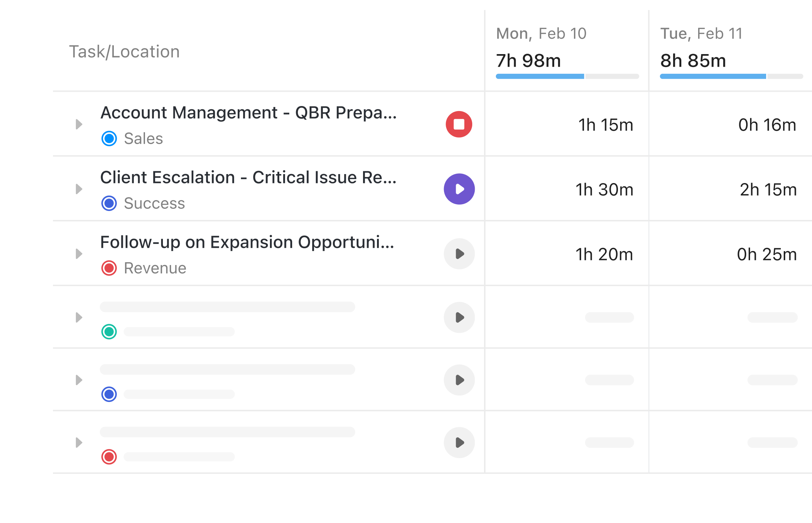Click Monday's blue hours progress bar
The width and height of the screenshot is (812, 523).
coord(540,76)
